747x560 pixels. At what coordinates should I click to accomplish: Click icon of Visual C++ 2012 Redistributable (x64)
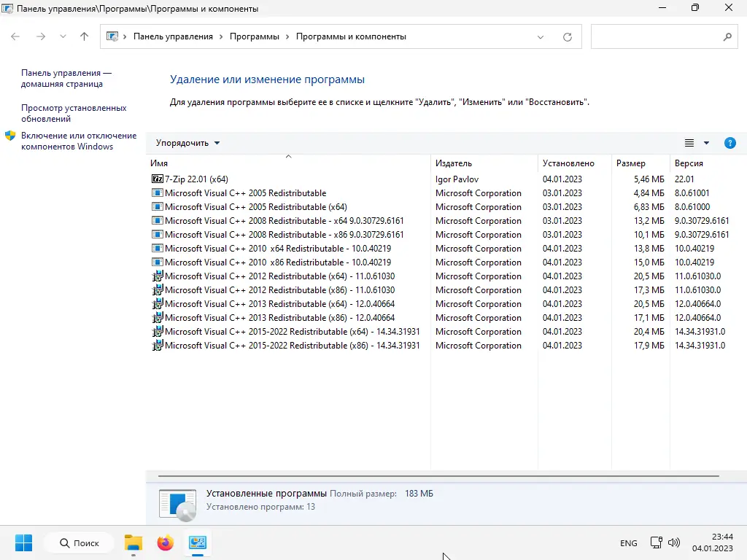click(x=158, y=276)
